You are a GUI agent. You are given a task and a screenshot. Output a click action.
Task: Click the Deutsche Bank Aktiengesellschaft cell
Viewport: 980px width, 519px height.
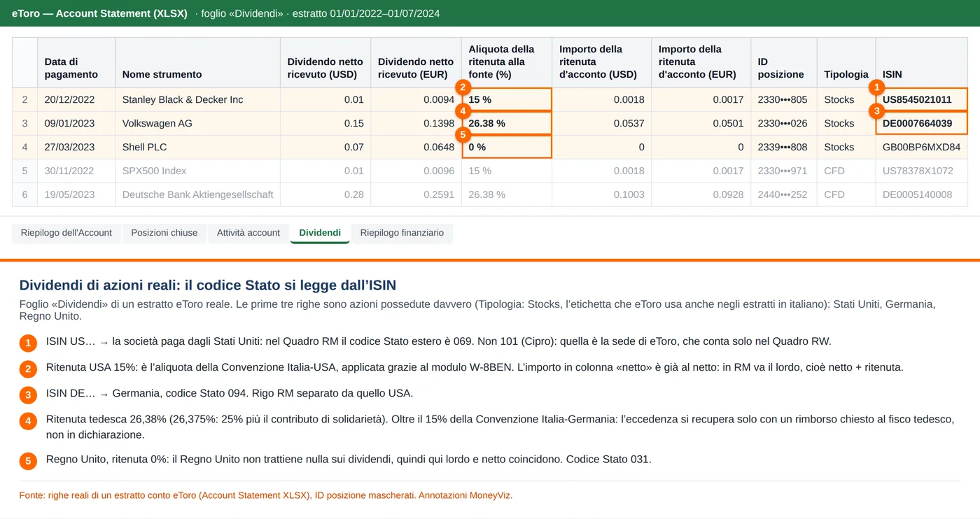coord(197,195)
